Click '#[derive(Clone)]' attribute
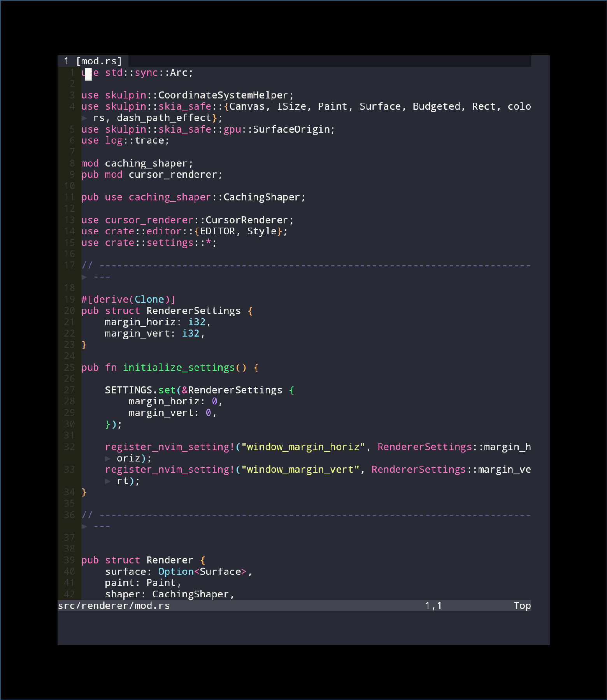This screenshot has width=607, height=700. click(128, 300)
